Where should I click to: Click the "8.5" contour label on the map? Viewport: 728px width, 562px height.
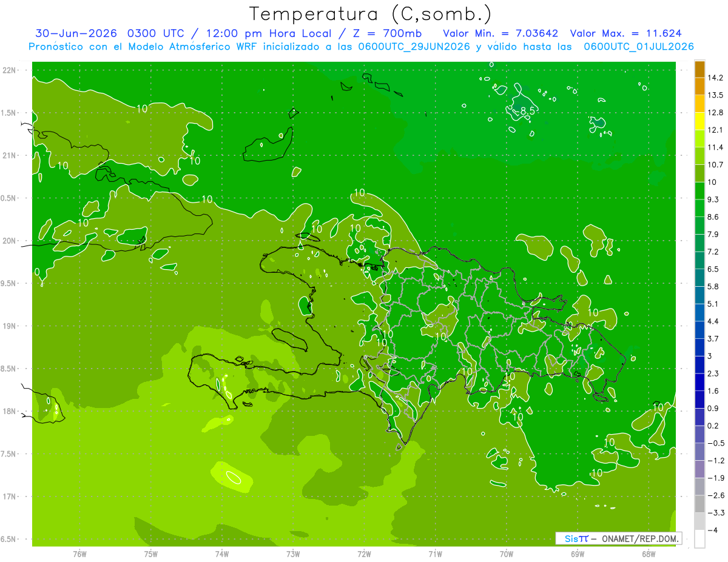(x=527, y=111)
